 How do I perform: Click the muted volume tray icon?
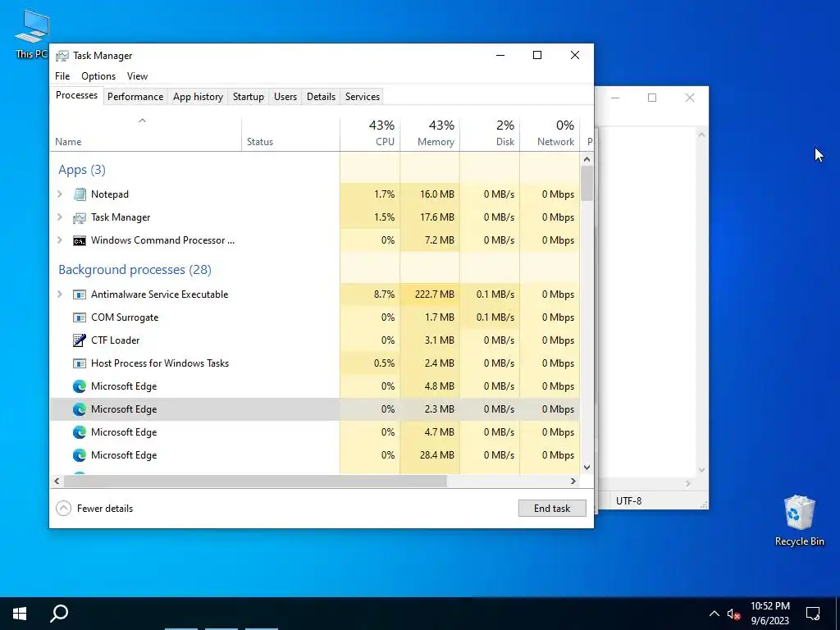733,614
